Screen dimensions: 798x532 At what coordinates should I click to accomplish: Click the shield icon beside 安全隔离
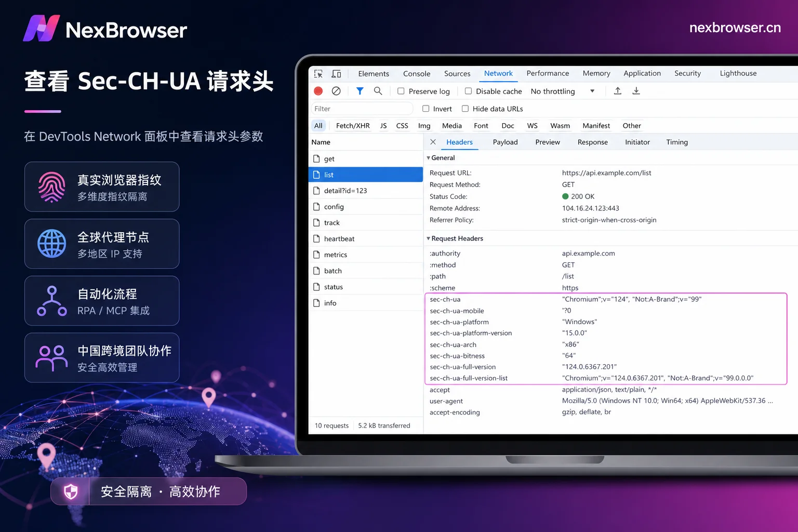point(71,491)
